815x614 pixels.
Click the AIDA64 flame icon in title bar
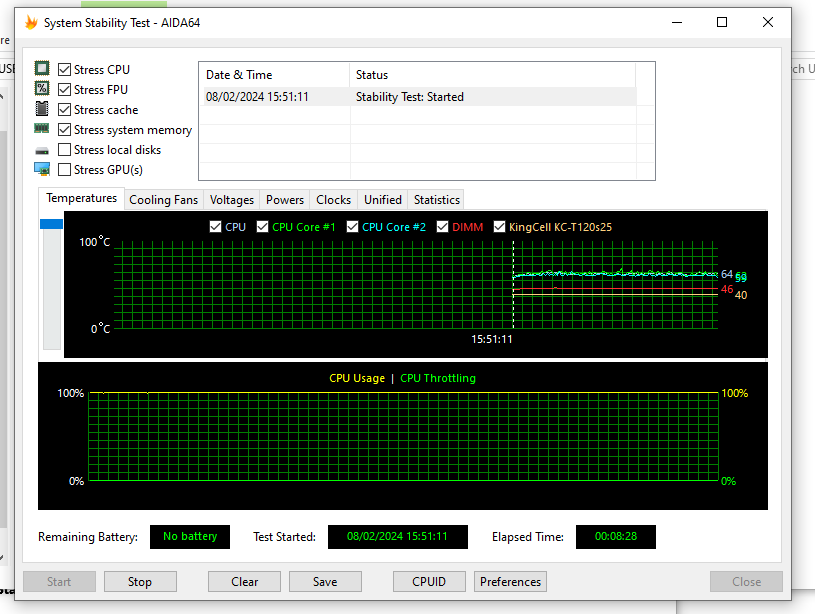tap(31, 22)
